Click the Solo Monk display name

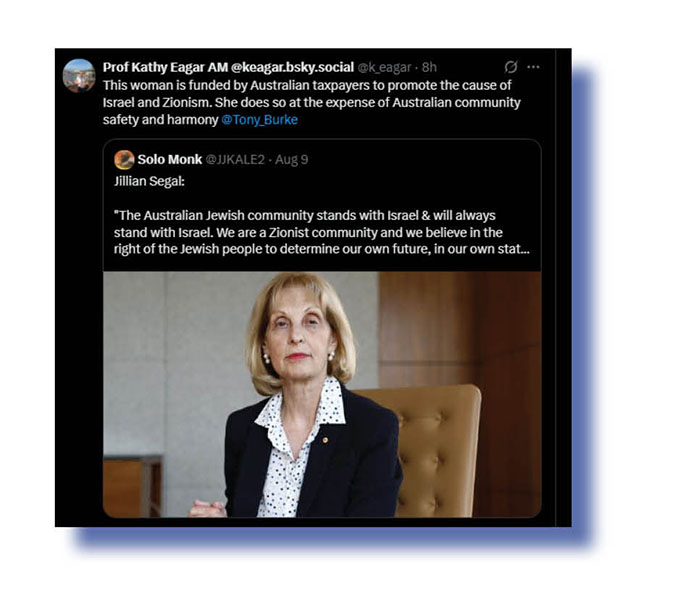click(170, 159)
